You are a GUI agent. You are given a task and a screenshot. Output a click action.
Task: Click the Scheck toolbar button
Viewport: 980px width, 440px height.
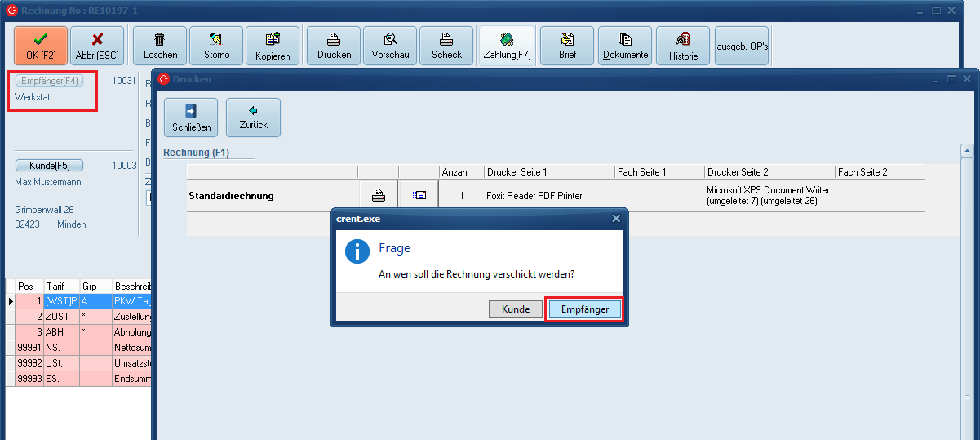click(446, 46)
